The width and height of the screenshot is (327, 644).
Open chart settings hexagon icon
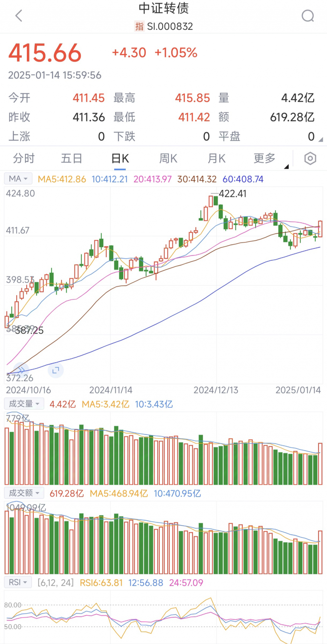point(310,158)
